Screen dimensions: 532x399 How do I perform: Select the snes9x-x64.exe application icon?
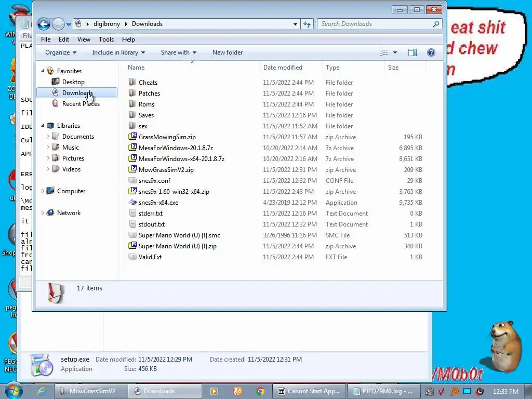click(132, 202)
